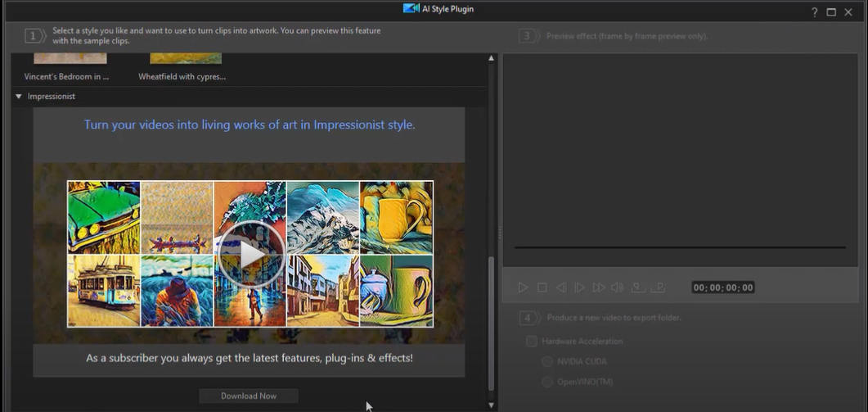Click 'Preview effect (frame by frame' instruction text
Image resolution: width=868 pixels, height=412 pixels.
pos(627,36)
